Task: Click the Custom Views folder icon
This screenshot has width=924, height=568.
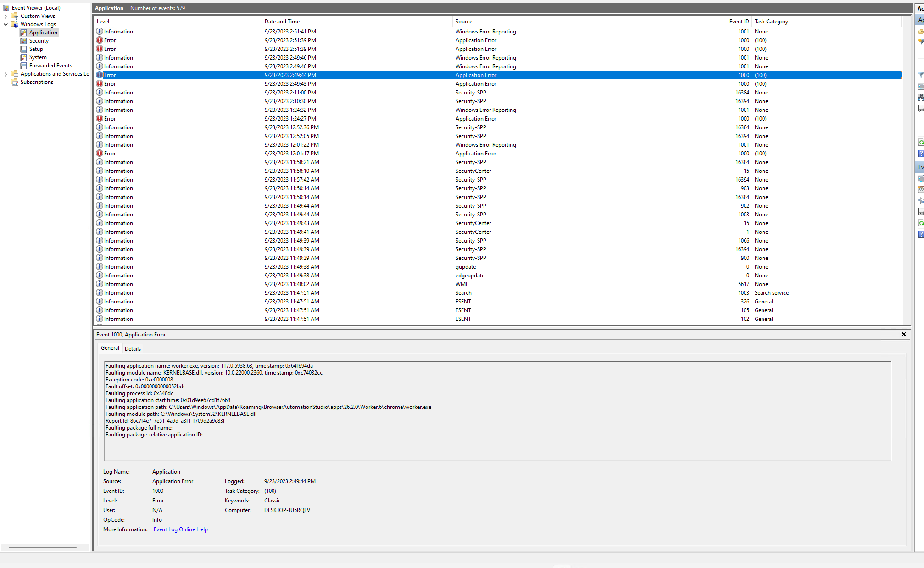Action: 15,16
